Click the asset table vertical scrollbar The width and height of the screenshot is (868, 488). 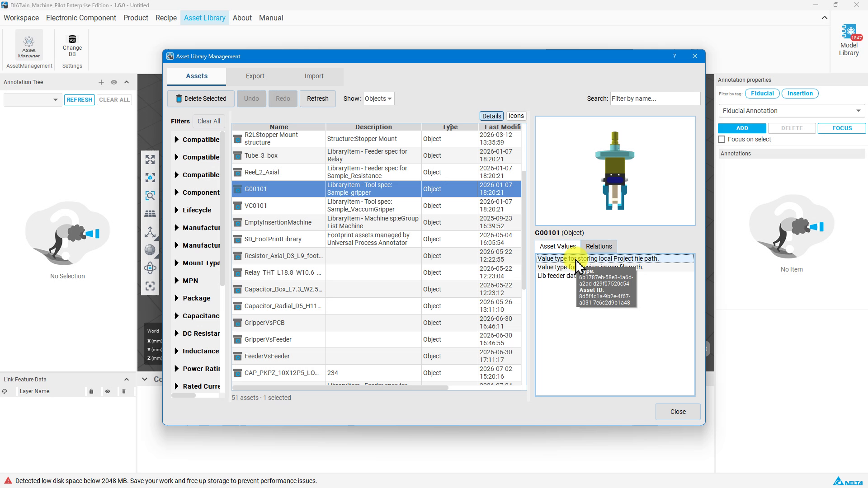point(524,230)
